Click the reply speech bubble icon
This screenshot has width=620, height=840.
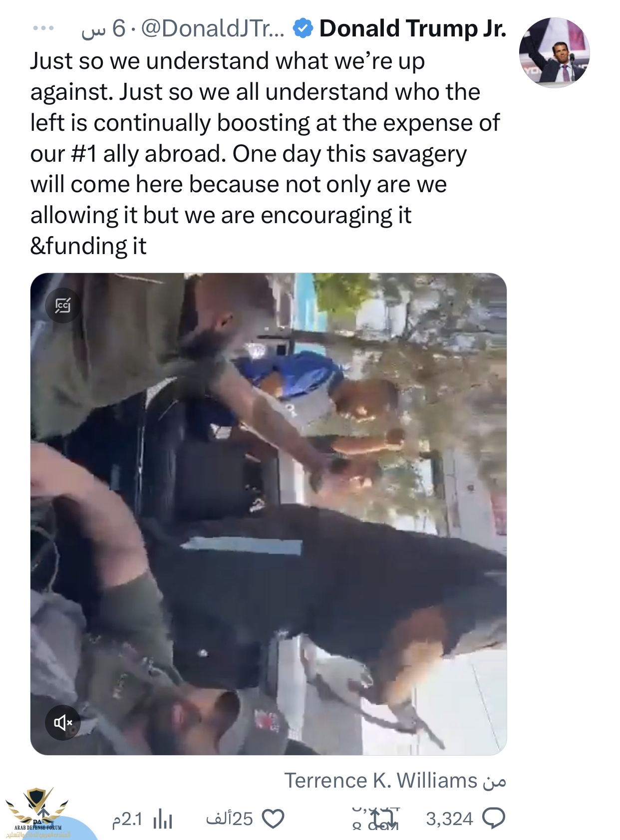tap(494, 819)
